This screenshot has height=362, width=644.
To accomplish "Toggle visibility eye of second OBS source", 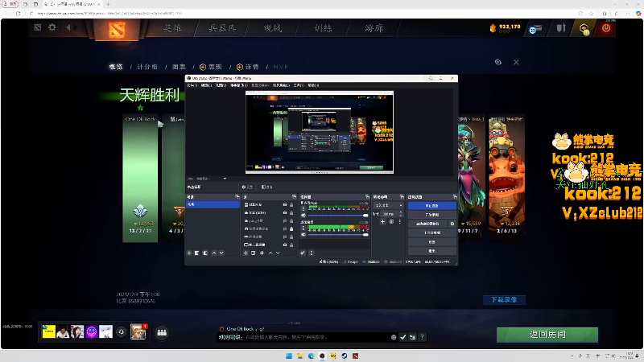I will click(285, 212).
